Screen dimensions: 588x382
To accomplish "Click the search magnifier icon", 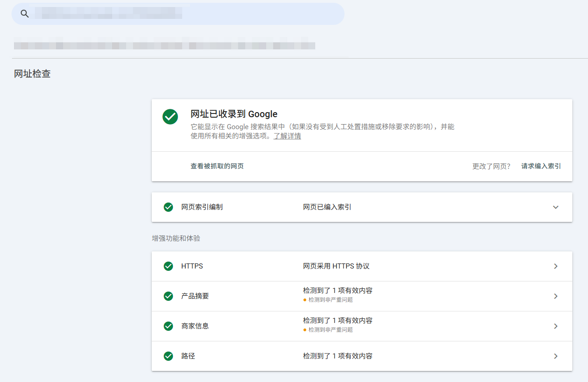I will (x=24, y=13).
